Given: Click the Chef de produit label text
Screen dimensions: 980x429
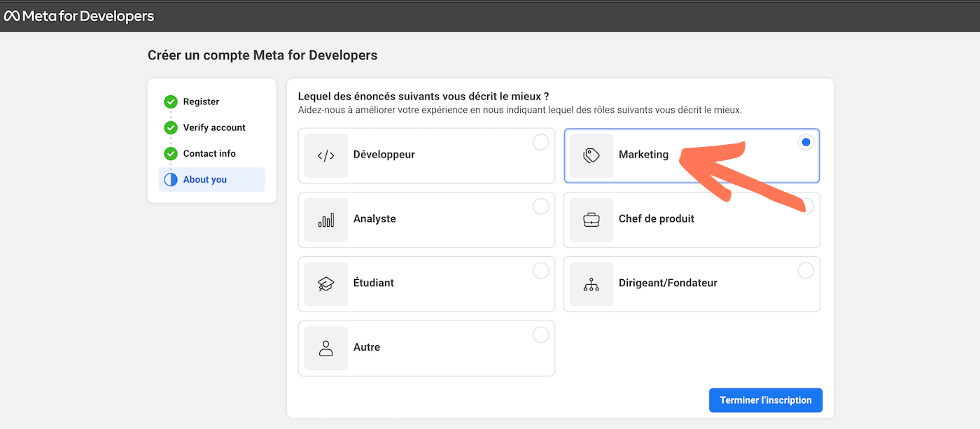Looking at the screenshot, I should (x=657, y=219).
